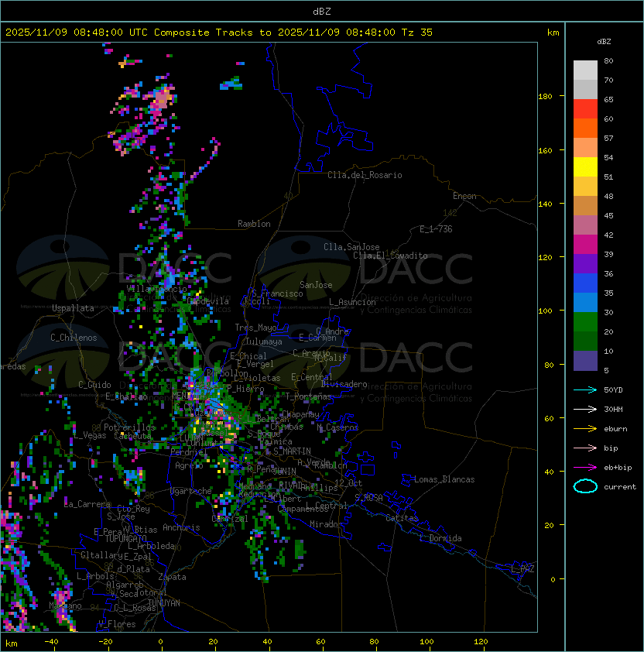Click the 'dBZ' title at the top

coord(322,11)
